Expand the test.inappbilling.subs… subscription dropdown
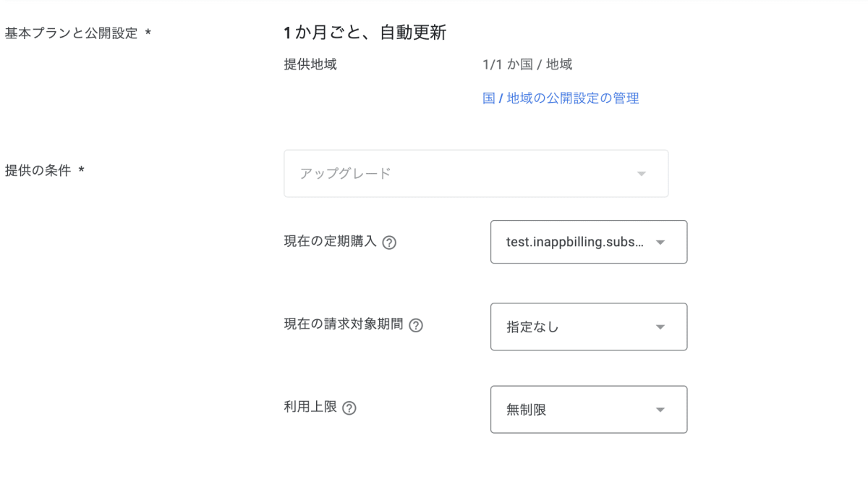868x488 pixels. (x=589, y=242)
